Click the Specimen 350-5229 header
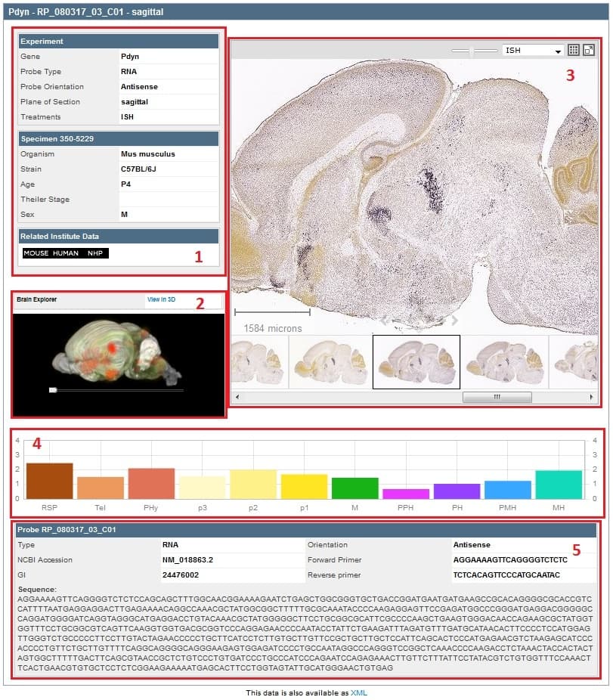 point(119,139)
